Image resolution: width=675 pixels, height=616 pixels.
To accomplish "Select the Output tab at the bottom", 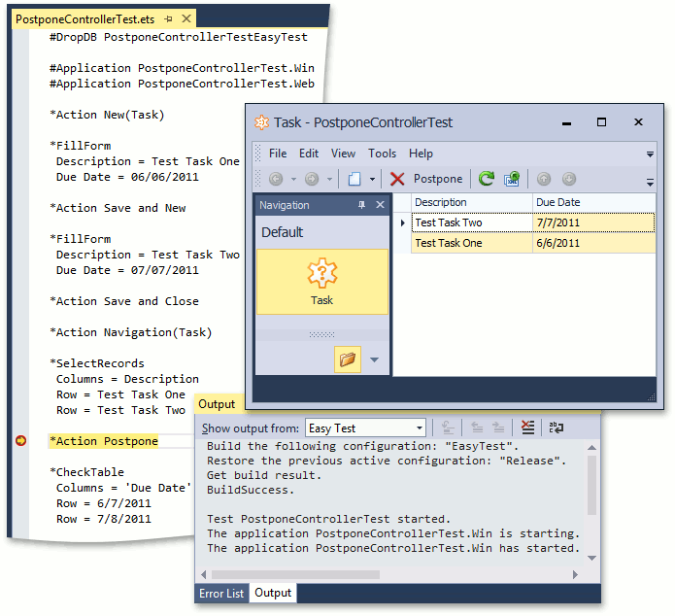I will (273, 593).
